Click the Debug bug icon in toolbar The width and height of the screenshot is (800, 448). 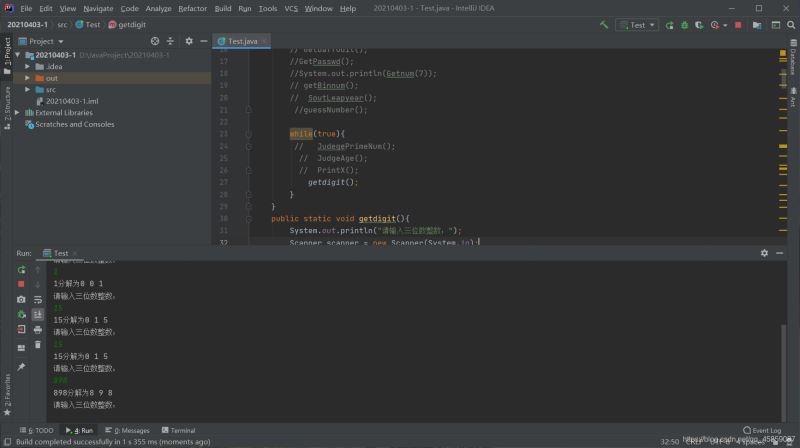[684, 24]
